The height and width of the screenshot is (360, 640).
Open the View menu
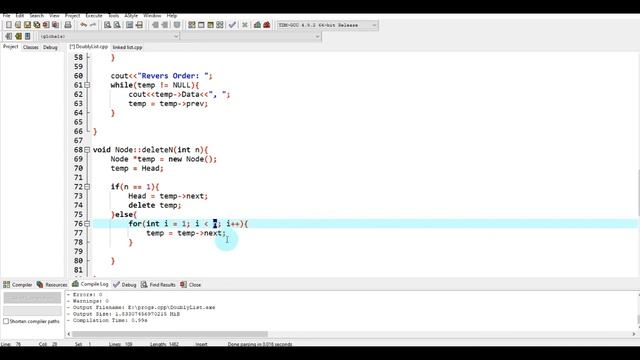[54, 16]
